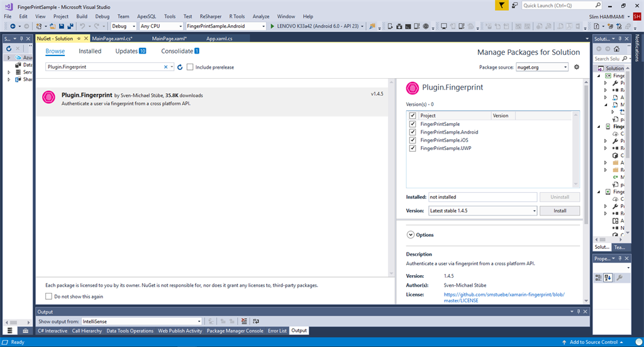Open the ReSharper menu
The width and height of the screenshot is (644, 347).
tap(210, 16)
